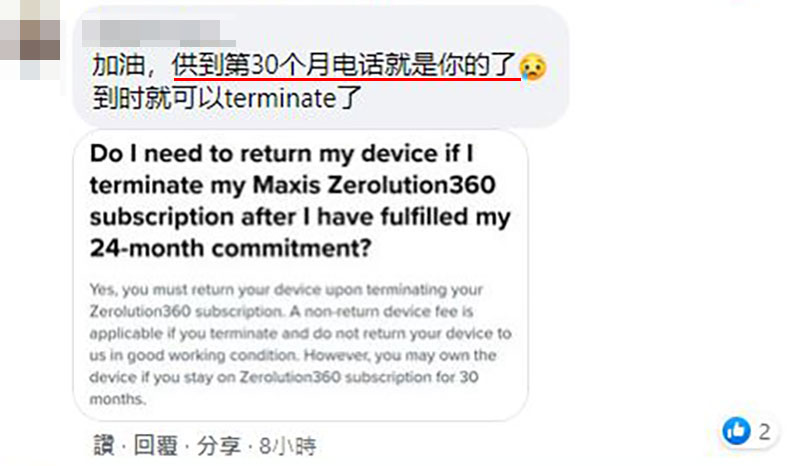Click the crying emoji in the comment
This screenshot has height=466, width=800.
533,66
